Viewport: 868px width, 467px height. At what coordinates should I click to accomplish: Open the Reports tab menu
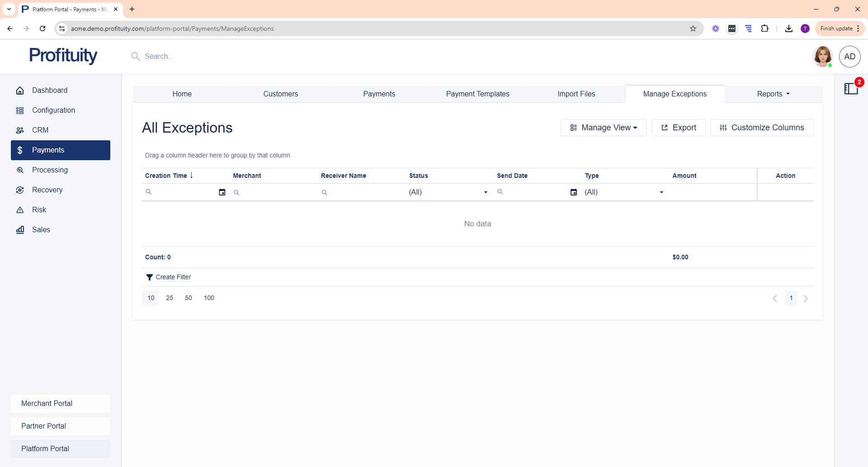point(773,94)
